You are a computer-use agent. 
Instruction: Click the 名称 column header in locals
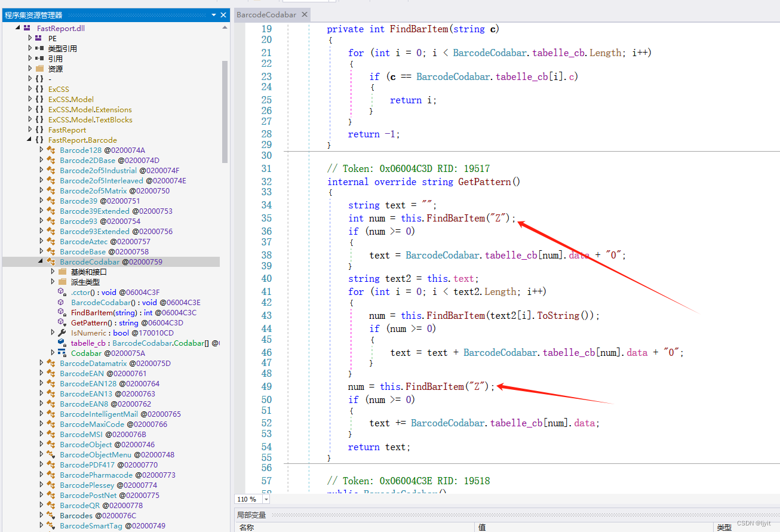click(247, 527)
